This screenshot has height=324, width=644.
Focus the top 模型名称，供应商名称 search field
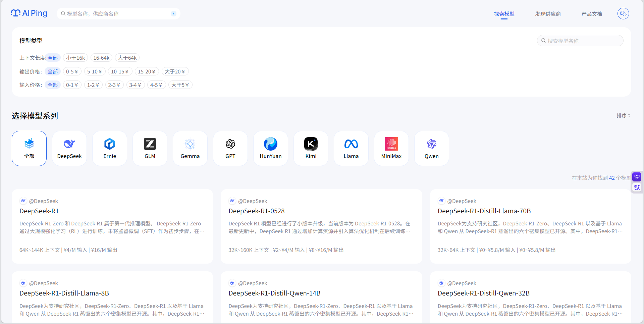pyautogui.click(x=119, y=14)
